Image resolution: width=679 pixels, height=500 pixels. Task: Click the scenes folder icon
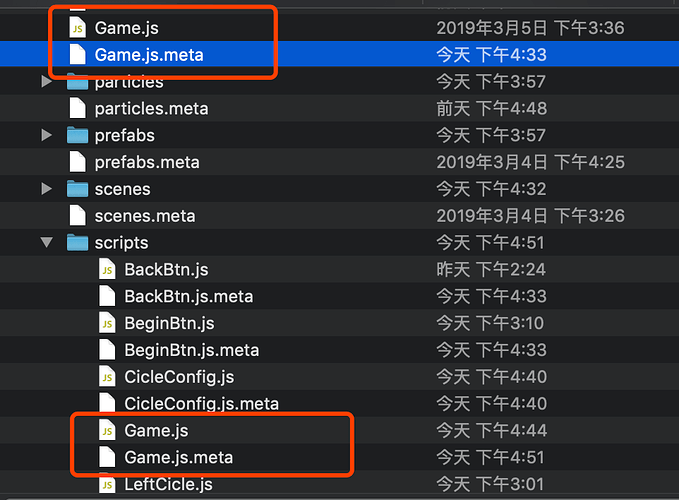point(77,189)
